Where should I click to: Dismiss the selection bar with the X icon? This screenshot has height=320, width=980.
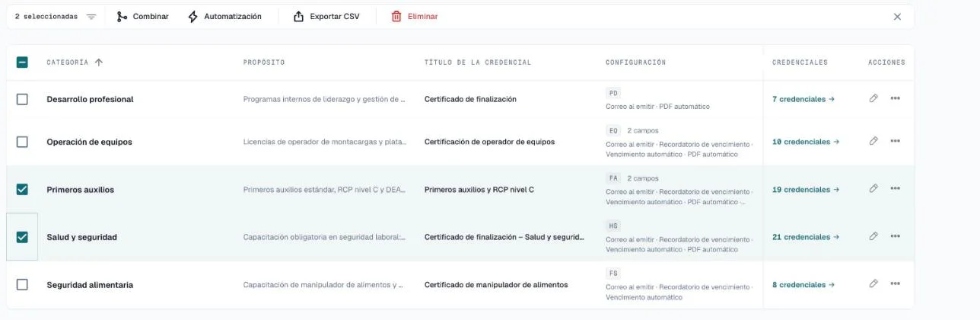(x=897, y=17)
